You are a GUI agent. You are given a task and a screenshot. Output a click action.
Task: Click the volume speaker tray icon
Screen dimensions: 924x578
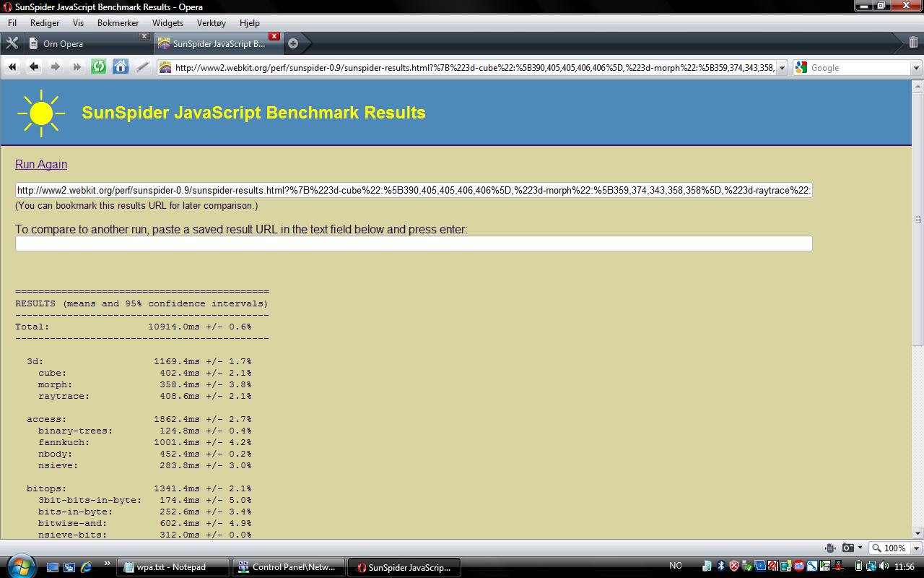pos(884,566)
